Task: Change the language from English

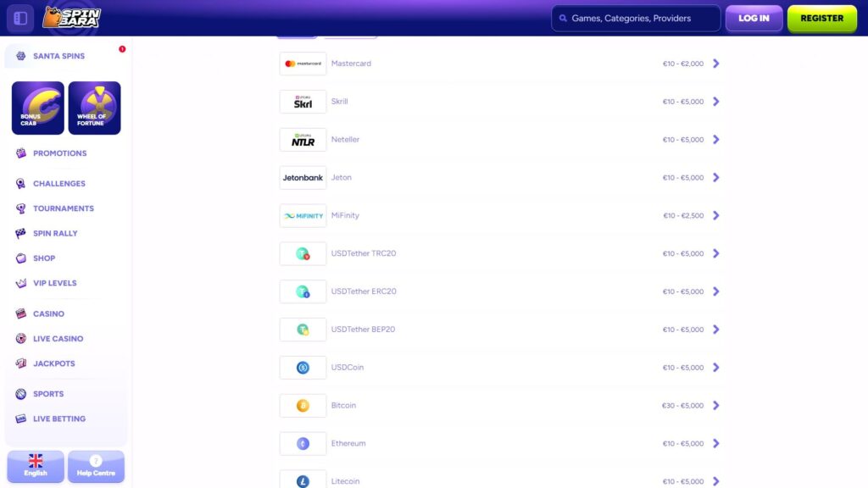Action: point(35,466)
